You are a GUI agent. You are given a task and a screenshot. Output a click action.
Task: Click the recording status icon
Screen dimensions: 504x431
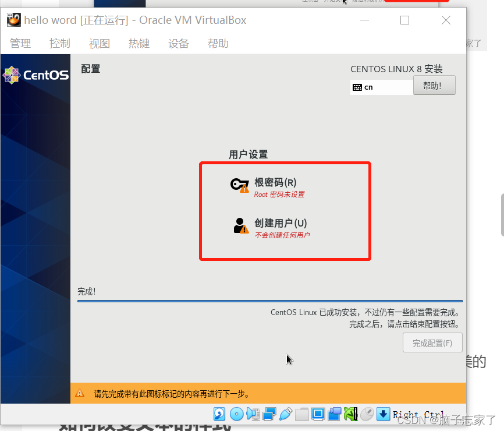335,414
